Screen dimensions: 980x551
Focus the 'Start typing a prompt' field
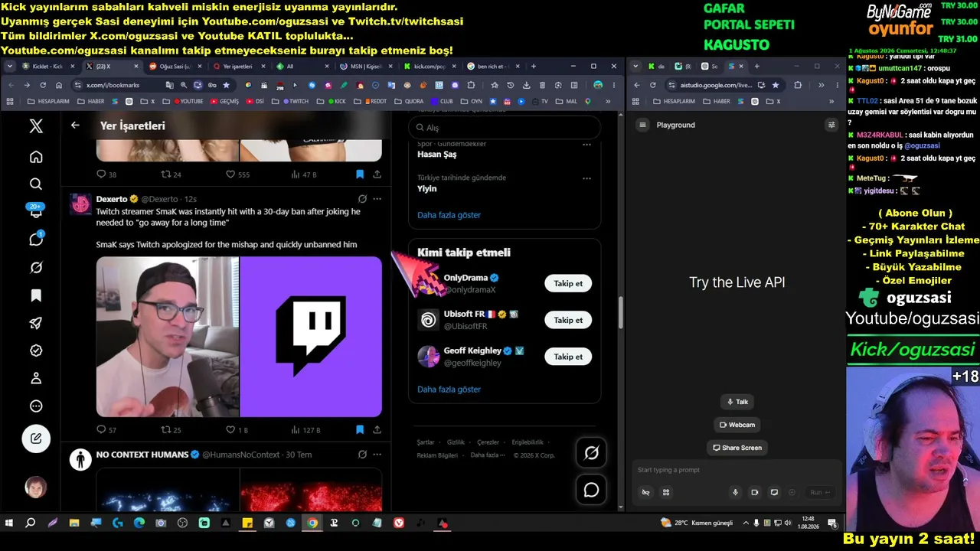pyautogui.click(x=735, y=470)
